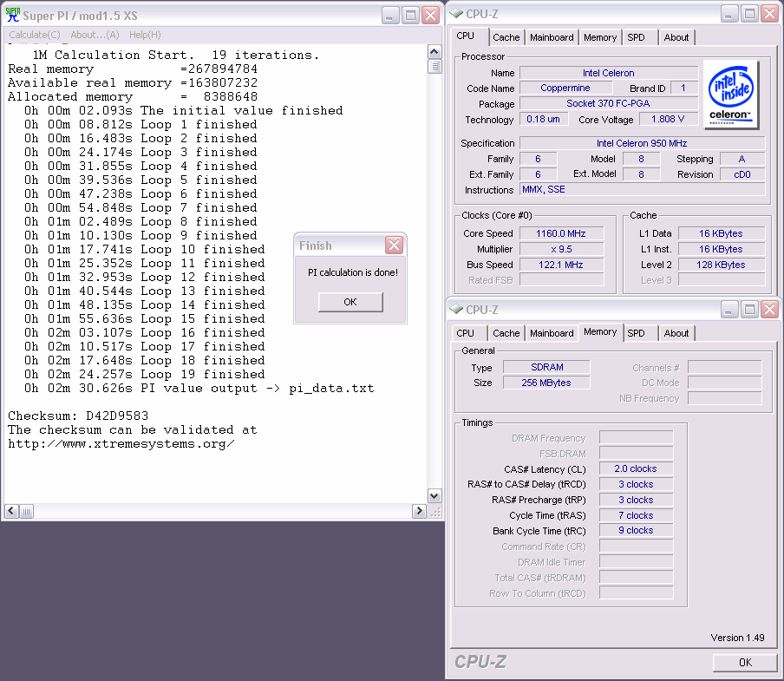784x681 pixels.
Task: Open Calculate menu in Super PI
Action: [35, 35]
